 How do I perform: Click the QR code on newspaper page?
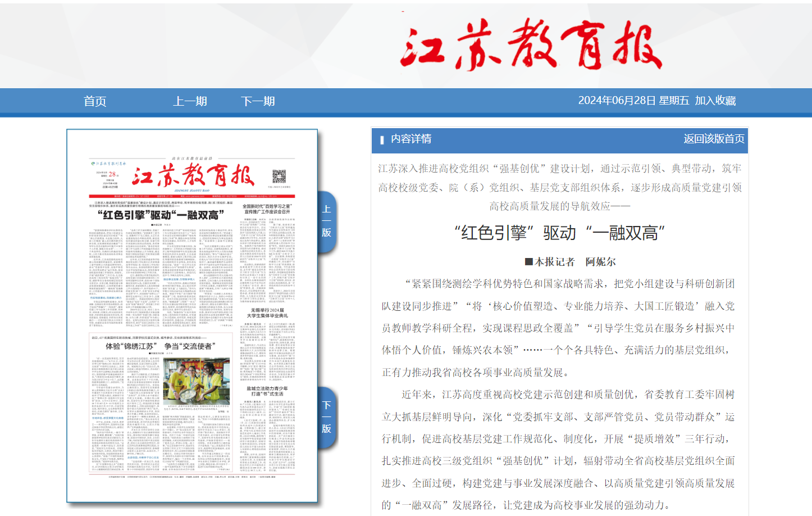[279, 176]
